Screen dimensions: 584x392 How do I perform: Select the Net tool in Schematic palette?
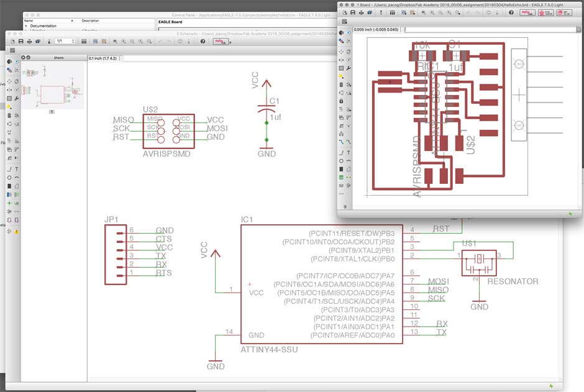[x=17, y=194]
